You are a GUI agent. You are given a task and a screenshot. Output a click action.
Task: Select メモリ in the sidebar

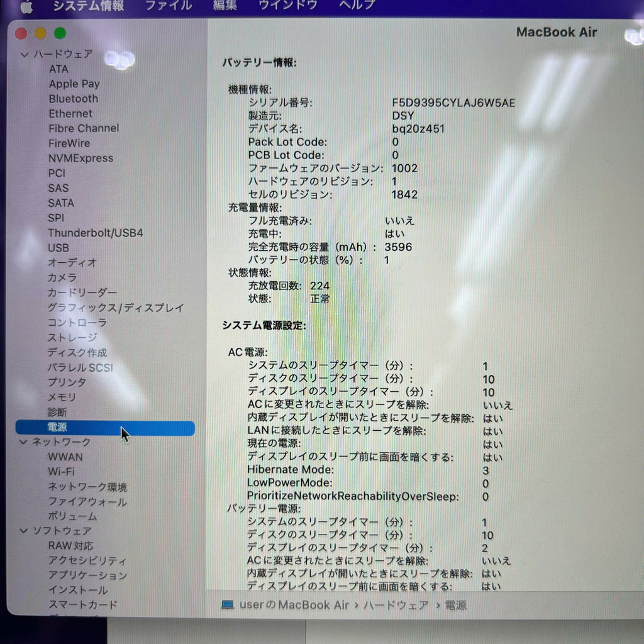click(62, 397)
